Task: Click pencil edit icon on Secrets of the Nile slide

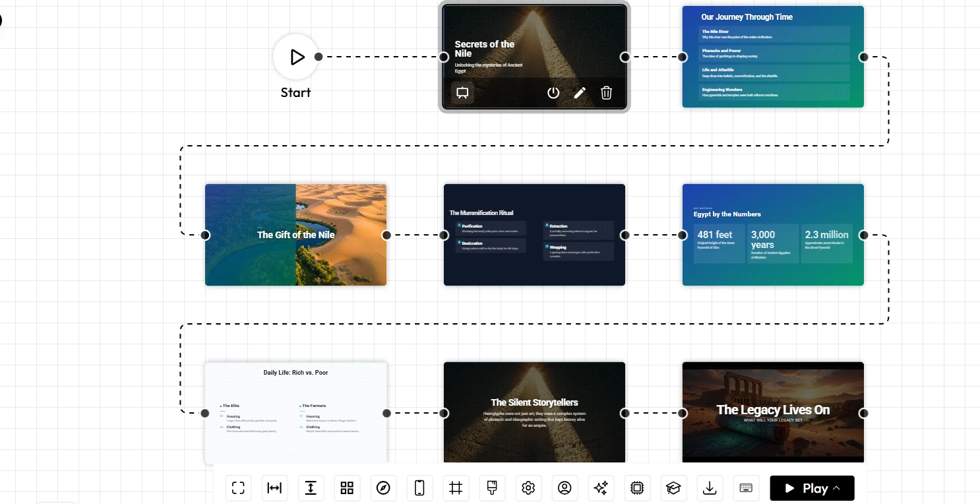Action: 580,93
